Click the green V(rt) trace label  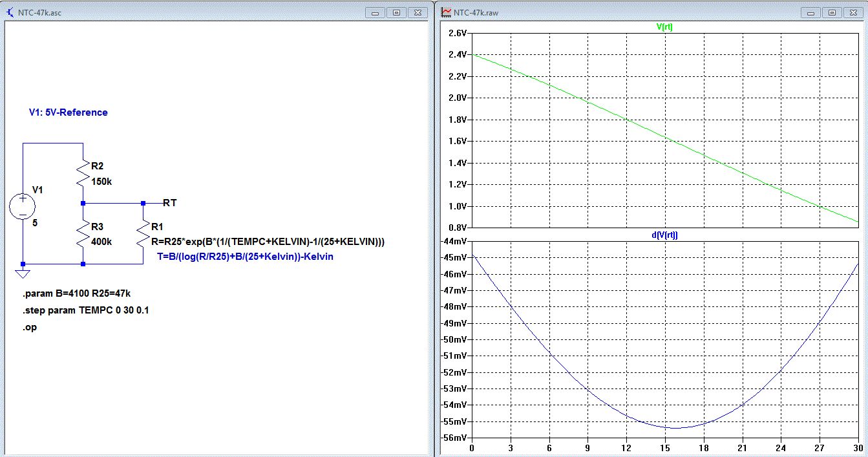[x=664, y=27]
